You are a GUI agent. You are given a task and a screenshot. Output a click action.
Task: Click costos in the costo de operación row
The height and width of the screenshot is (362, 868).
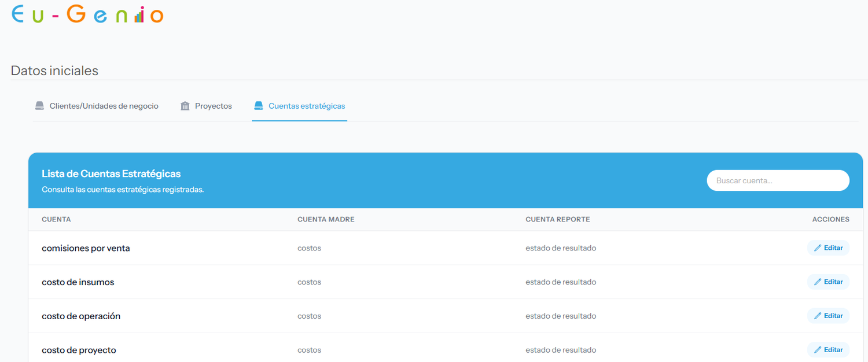point(309,316)
